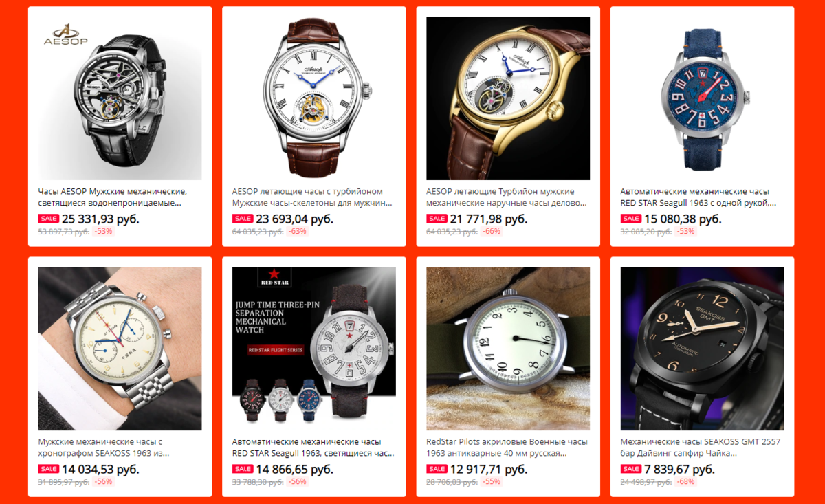Click the price 21 771,98 руб.

[x=489, y=219]
